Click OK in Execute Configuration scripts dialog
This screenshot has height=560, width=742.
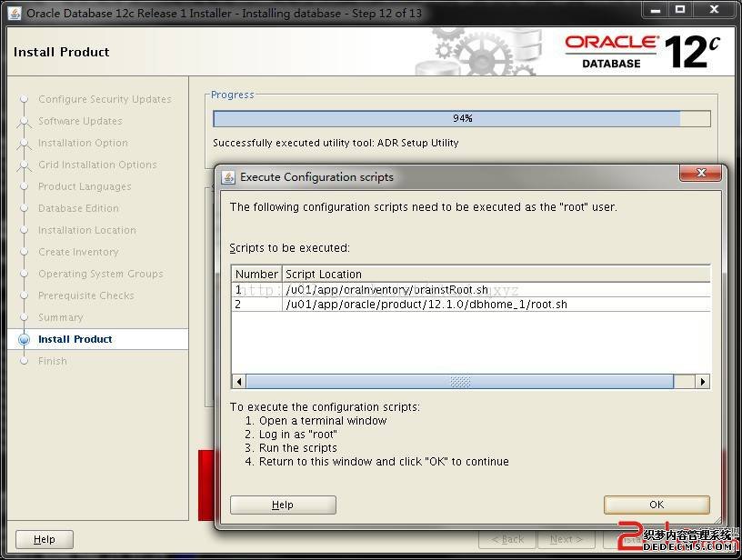[657, 505]
